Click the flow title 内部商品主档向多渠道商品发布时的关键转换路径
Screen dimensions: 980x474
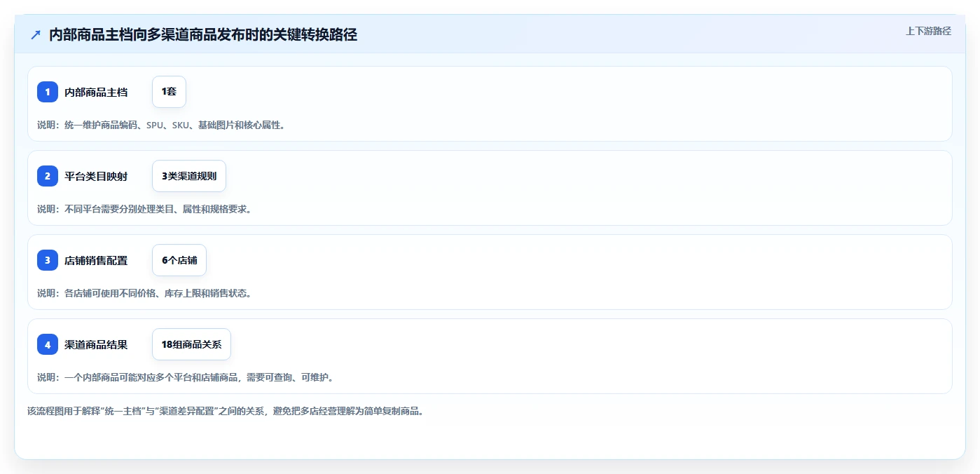(203, 34)
